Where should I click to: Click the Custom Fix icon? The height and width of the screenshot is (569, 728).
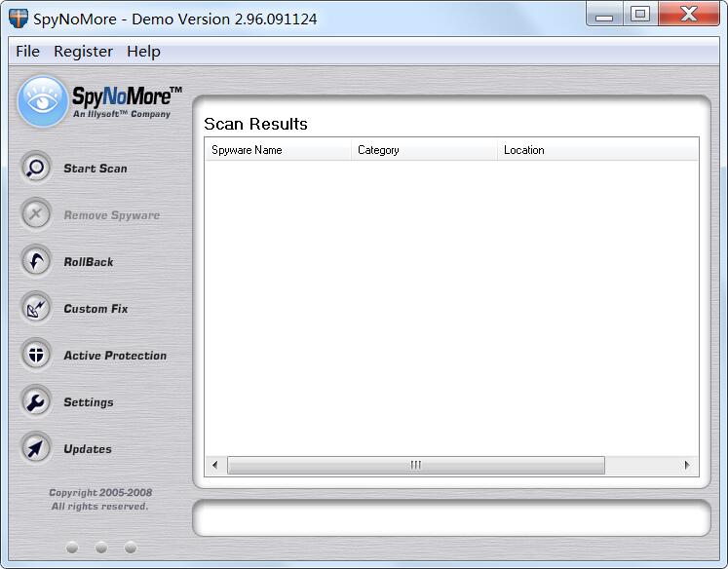coord(36,308)
